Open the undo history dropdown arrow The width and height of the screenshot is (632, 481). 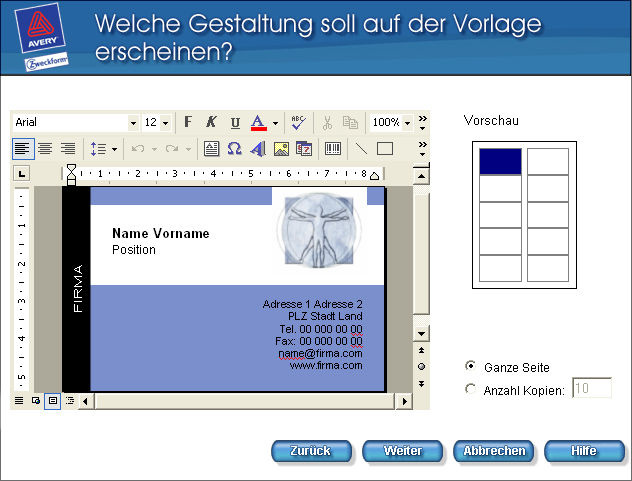coord(154,149)
